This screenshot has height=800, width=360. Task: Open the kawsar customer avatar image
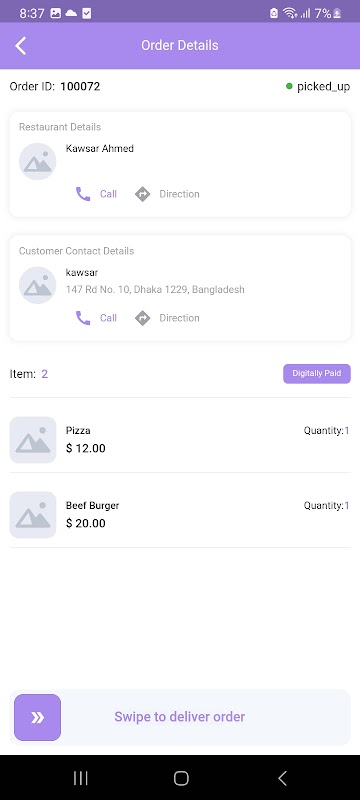pyautogui.click(x=38, y=285)
